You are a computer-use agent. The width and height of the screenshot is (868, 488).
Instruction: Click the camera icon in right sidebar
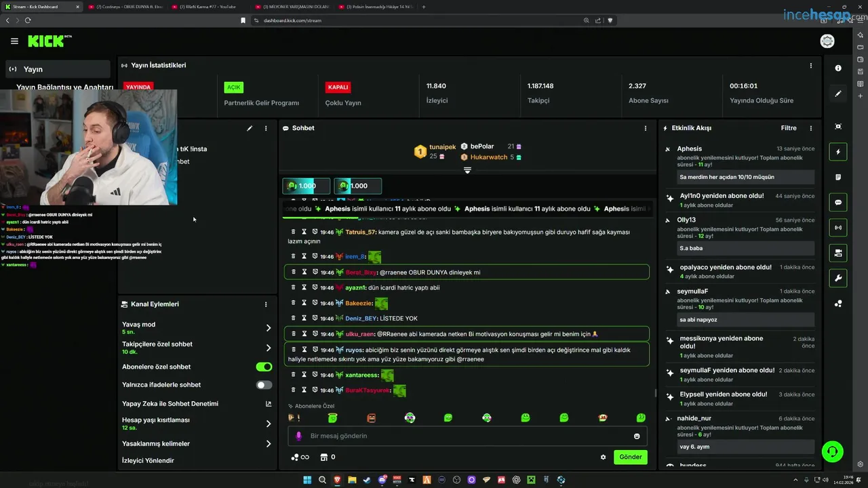838,253
